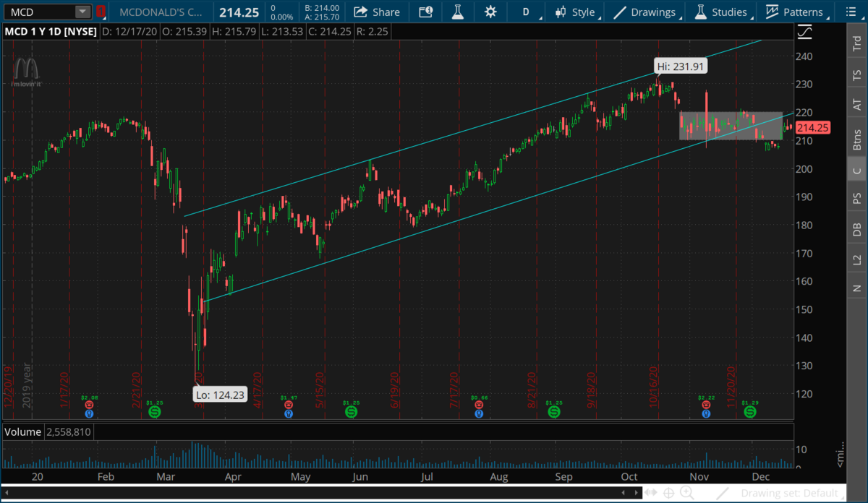Click the Share button

[x=377, y=12]
